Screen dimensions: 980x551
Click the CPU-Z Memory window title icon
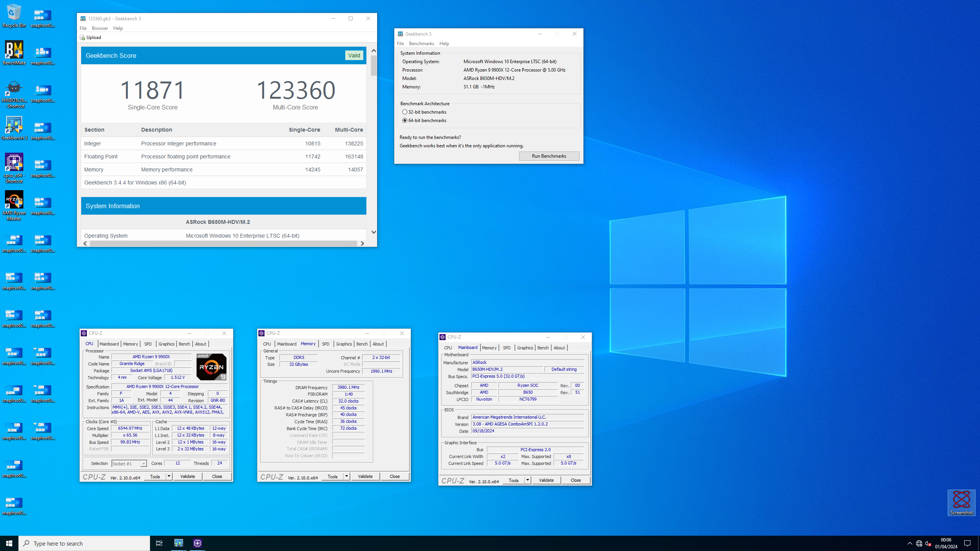pos(261,333)
